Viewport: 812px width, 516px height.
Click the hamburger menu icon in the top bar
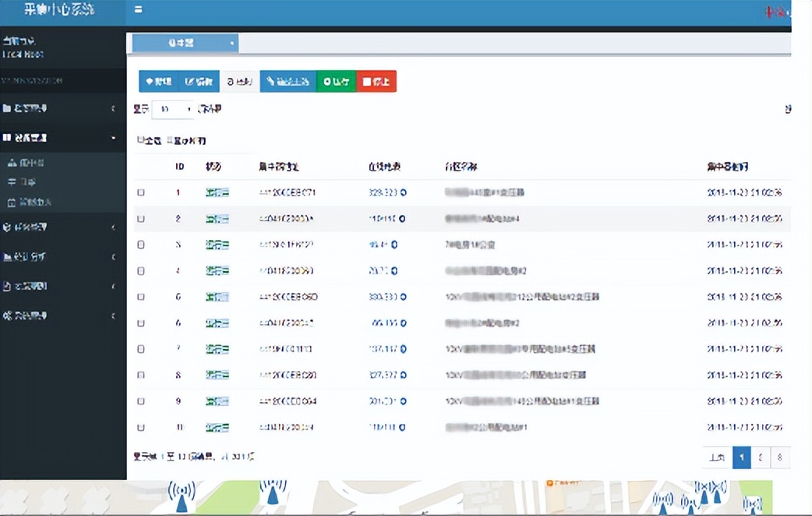click(138, 10)
